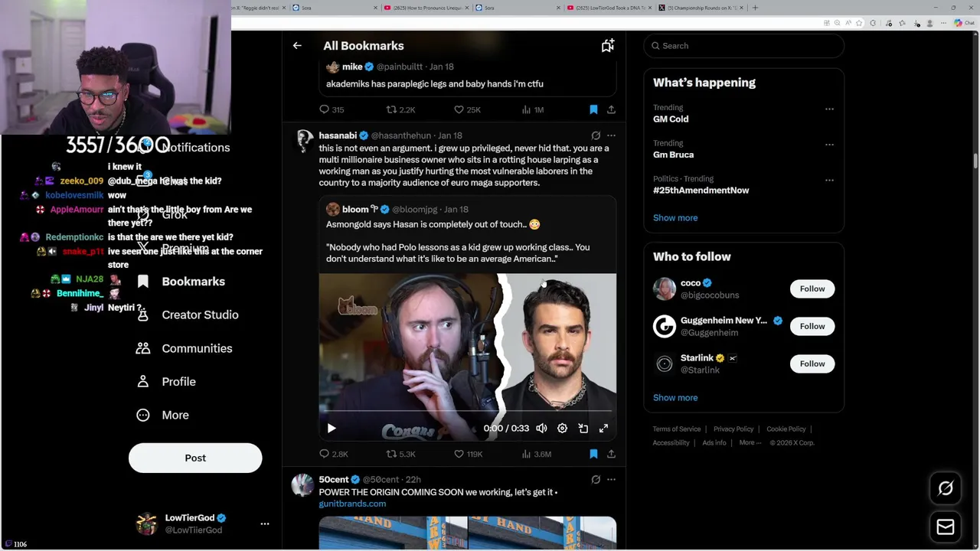Follow Guggenheim New York
The height and width of the screenshot is (551, 980).
click(812, 326)
